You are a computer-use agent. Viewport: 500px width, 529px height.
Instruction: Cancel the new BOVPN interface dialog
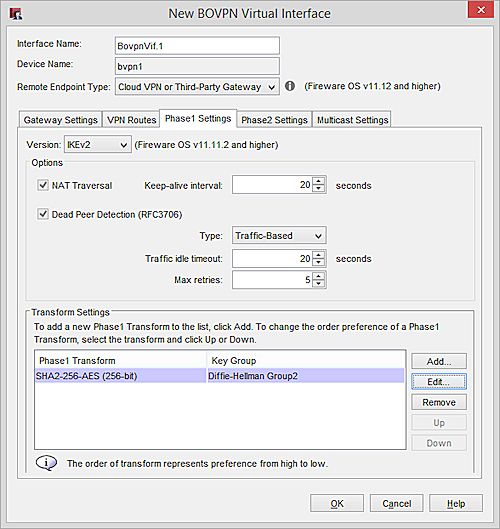(396, 503)
